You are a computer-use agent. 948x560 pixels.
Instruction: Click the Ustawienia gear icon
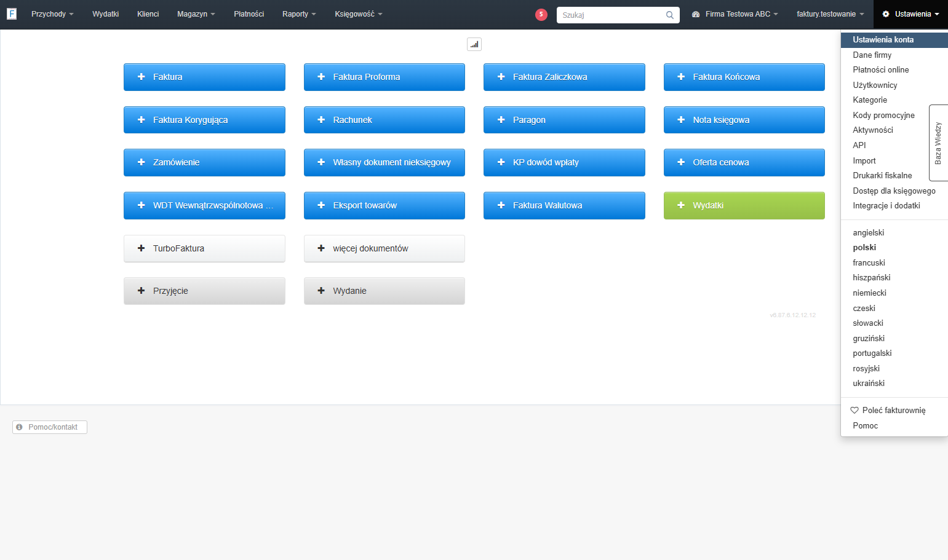pyautogui.click(x=886, y=14)
